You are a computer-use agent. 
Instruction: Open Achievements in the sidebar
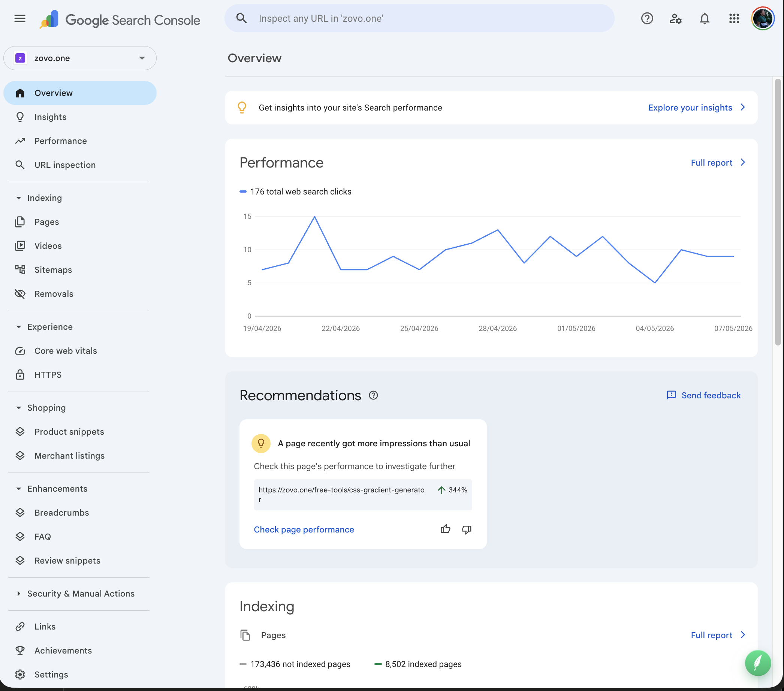pos(80,651)
